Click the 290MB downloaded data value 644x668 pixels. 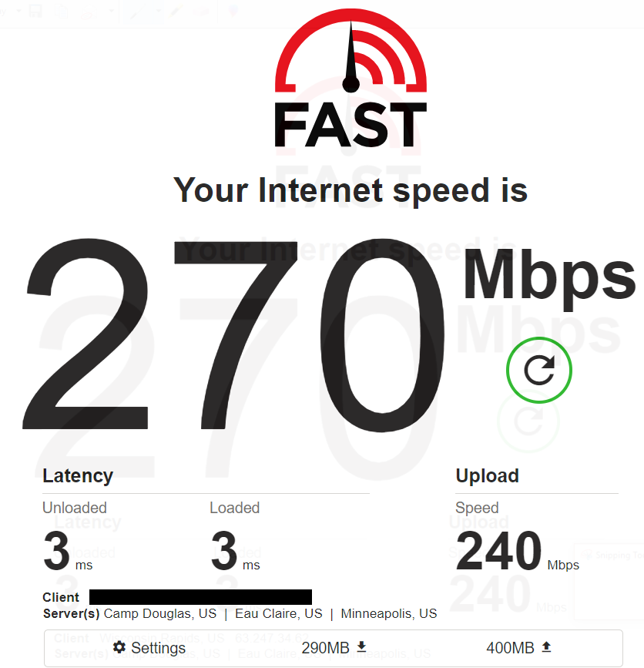tap(325, 647)
